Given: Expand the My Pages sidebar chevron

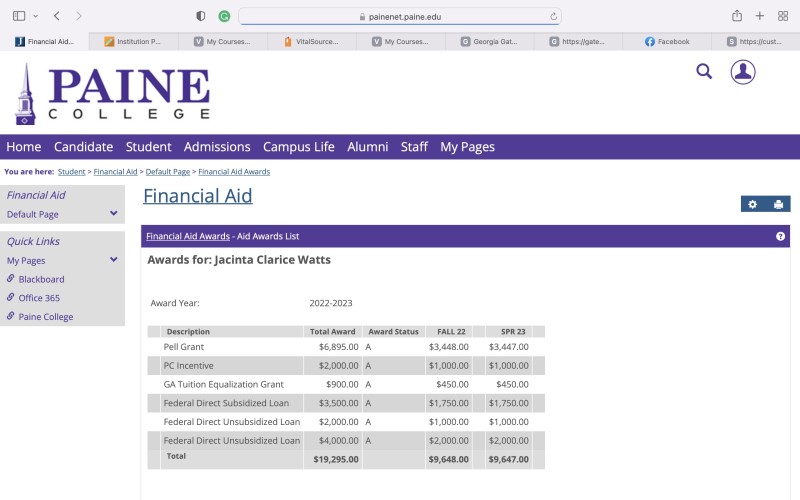Looking at the screenshot, I should (x=114, y=260).
